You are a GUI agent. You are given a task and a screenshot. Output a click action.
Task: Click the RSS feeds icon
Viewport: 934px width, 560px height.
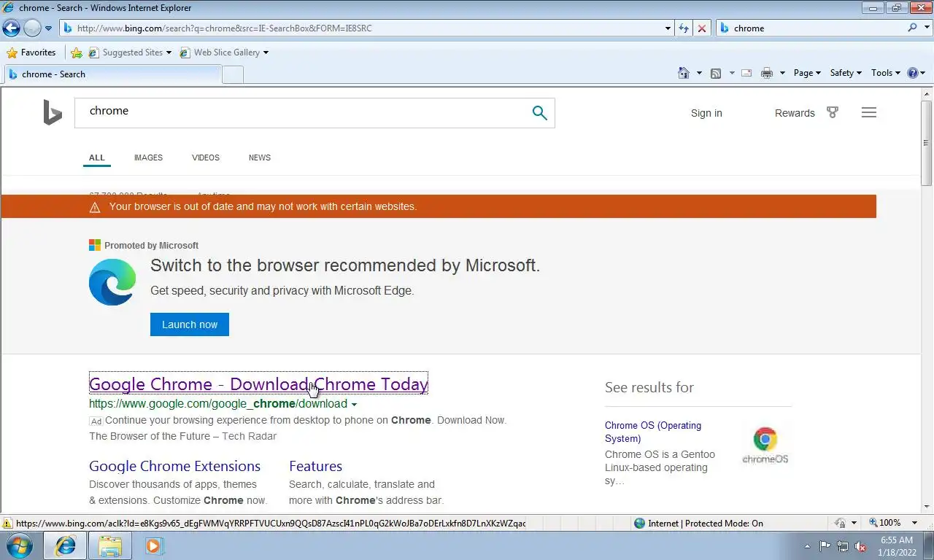click(x=716, y=73)
